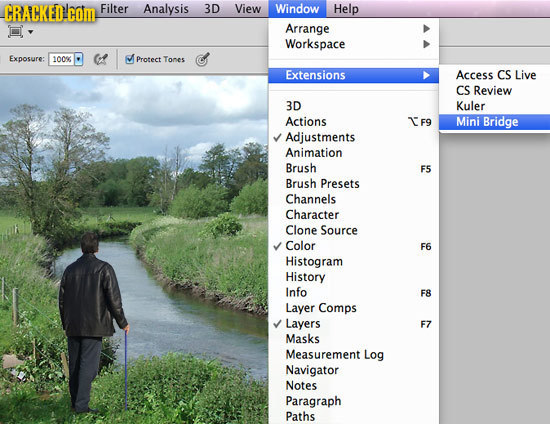Show the Masks panel

coord(354,339)
